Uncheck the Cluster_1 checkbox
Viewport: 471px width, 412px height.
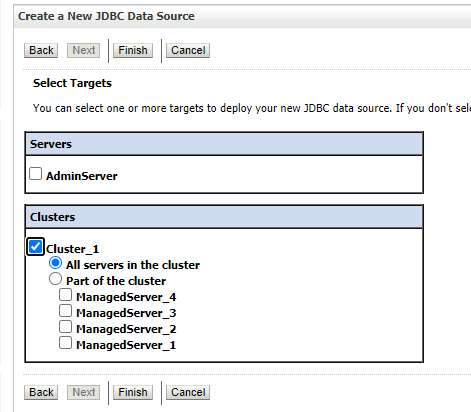(x=35, y=247)
